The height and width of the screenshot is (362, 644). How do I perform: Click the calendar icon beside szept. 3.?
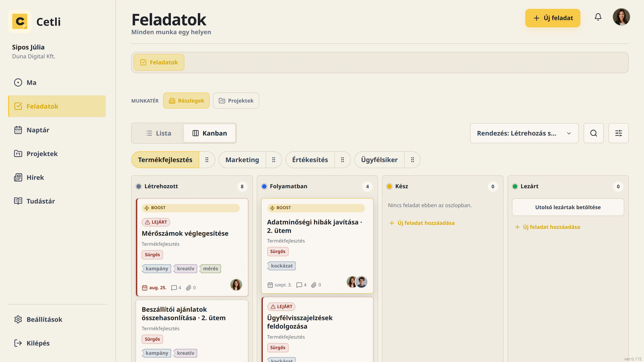tap(270, 285)
